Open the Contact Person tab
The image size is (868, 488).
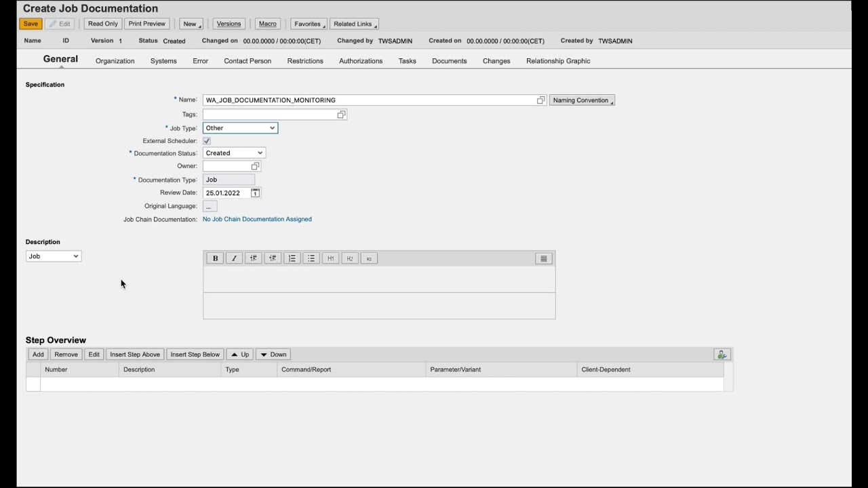(248, 61)
